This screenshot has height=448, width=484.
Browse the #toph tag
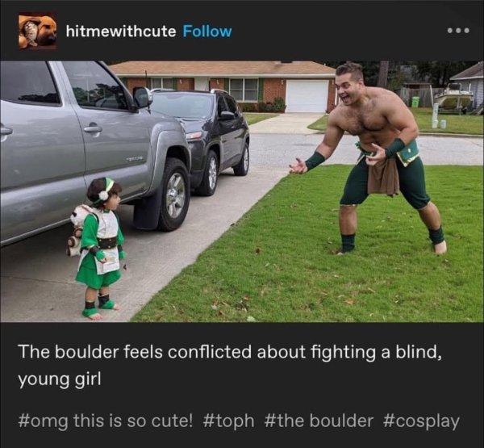(x=228, y=421)
